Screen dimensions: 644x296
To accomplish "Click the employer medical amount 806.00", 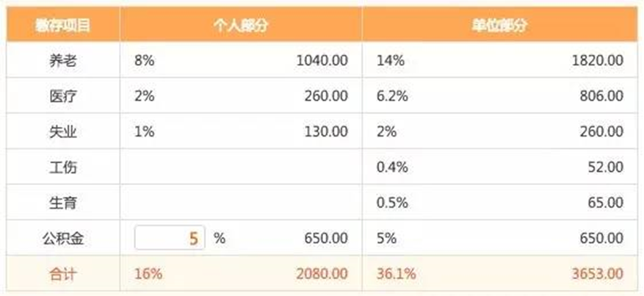I will (x=601, y=96).
